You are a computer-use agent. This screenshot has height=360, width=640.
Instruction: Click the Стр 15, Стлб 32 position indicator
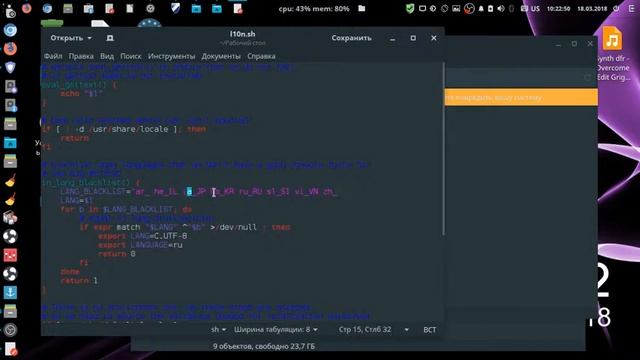click(365, 329)
